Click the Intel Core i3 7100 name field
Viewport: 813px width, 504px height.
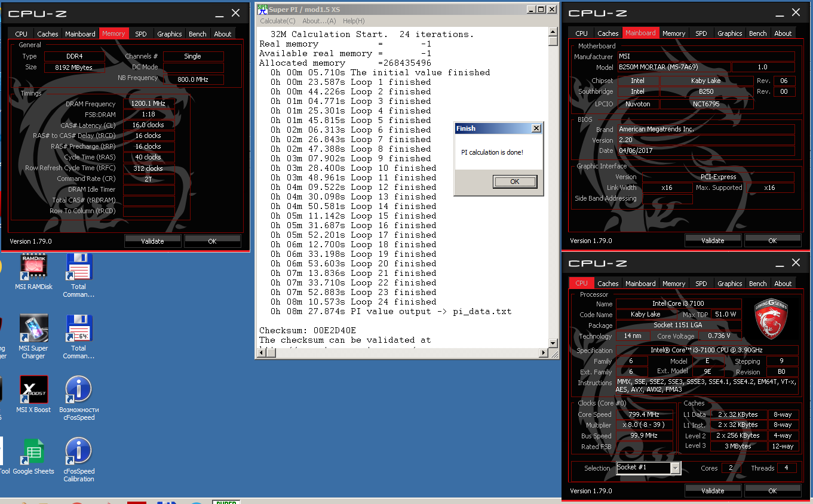click(679, 303)
